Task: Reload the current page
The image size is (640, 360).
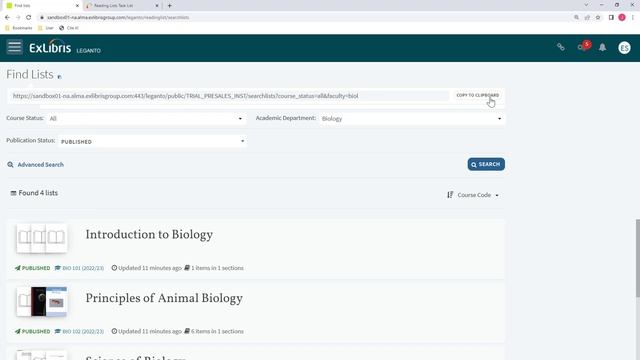Action: 29,18
